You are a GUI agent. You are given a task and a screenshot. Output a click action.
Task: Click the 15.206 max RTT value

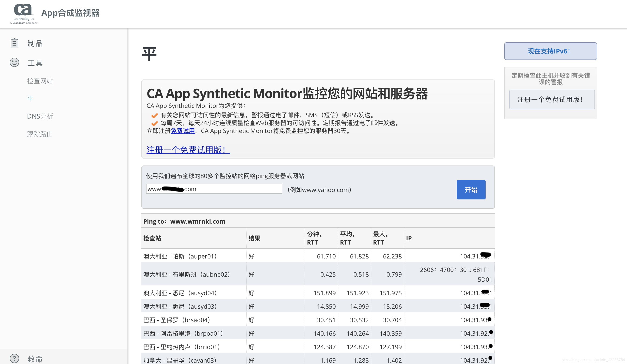point(392,306)
